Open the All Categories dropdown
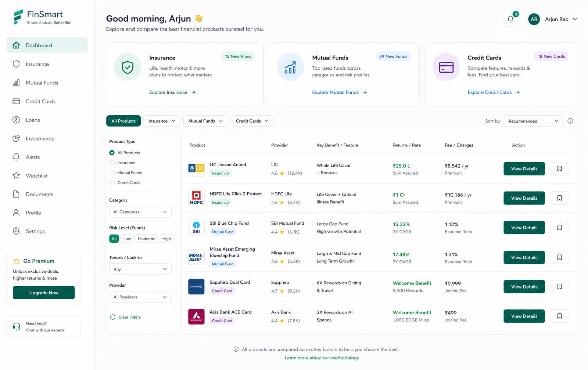Image resolution: width=588 pixels, height=370 pixels. click(140, 212)
